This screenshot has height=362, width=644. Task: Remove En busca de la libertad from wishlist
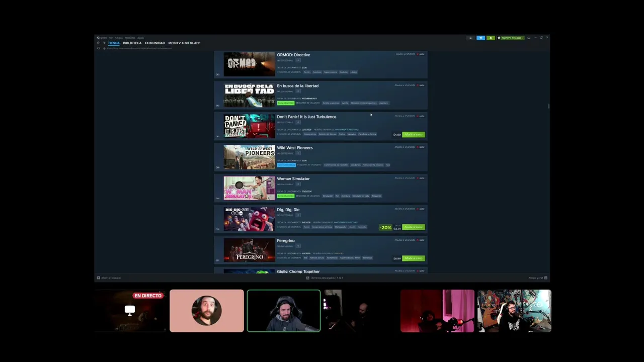pos(421,85)
